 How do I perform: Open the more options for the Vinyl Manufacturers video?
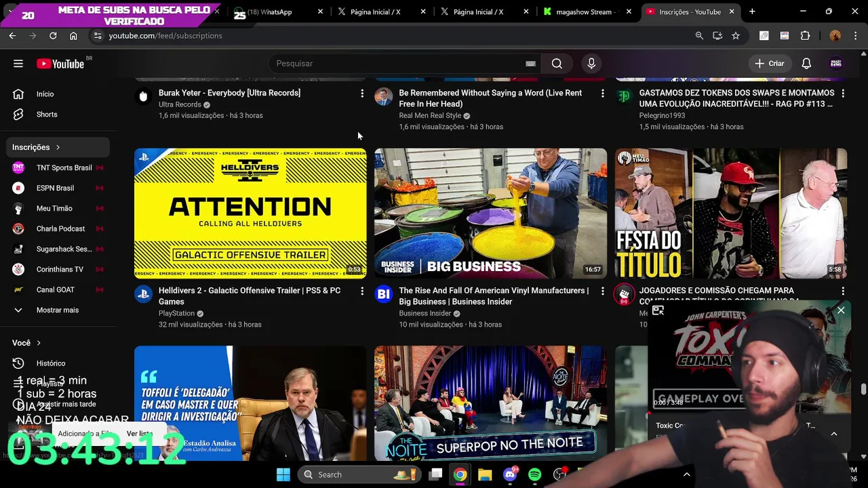pos(602,291)
